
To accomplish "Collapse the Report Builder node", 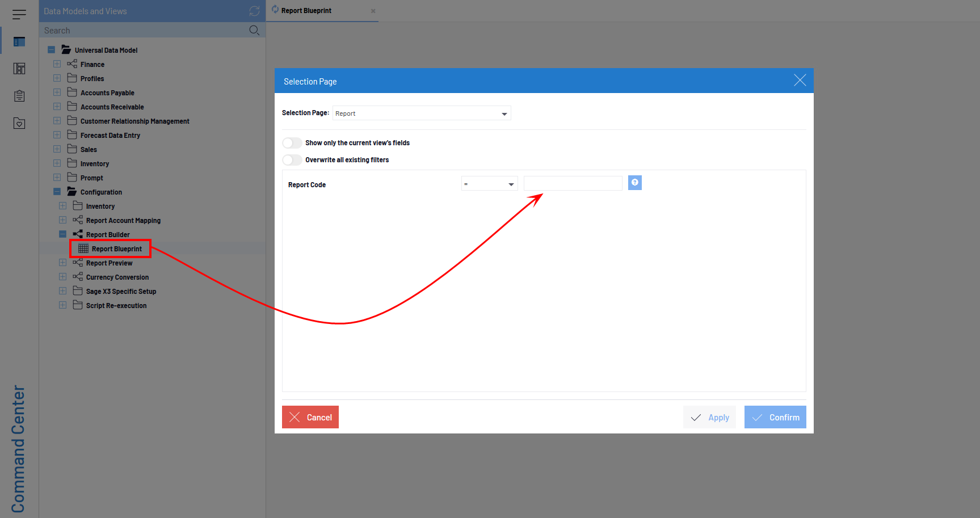I will 62,234.
